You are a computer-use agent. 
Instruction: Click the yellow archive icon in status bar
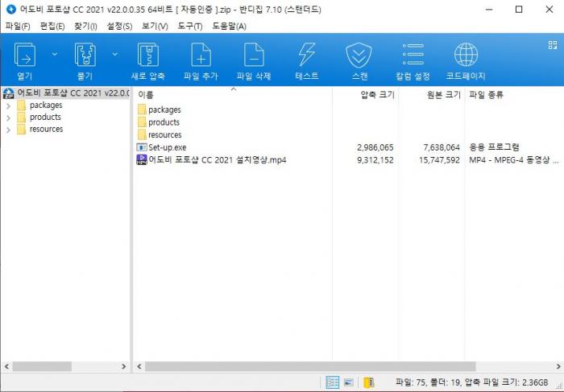369,382
